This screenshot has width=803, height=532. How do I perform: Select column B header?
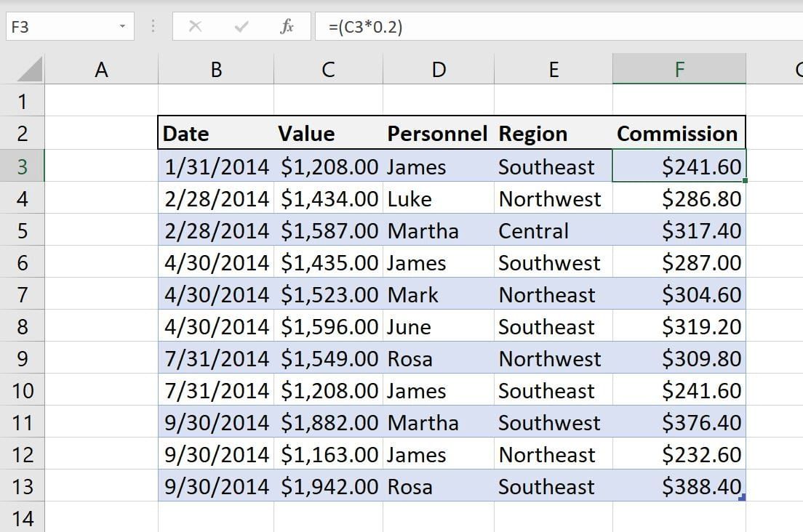(x=215, y=69)
